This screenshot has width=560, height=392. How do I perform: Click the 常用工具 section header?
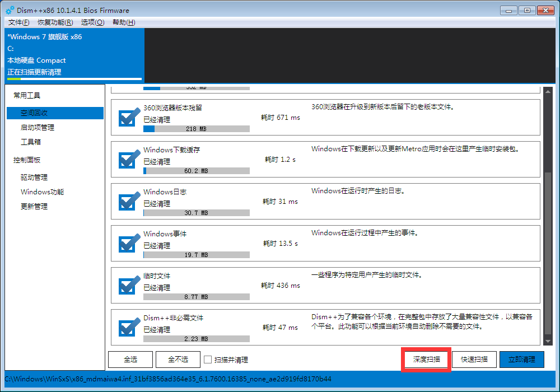(x=27, y=96)
